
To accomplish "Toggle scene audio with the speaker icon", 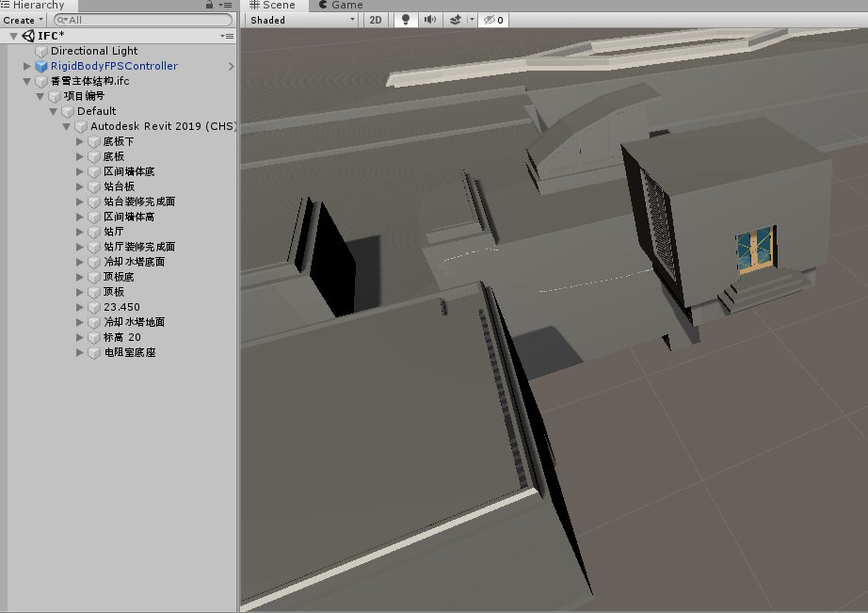I will (x=429, y=19).
